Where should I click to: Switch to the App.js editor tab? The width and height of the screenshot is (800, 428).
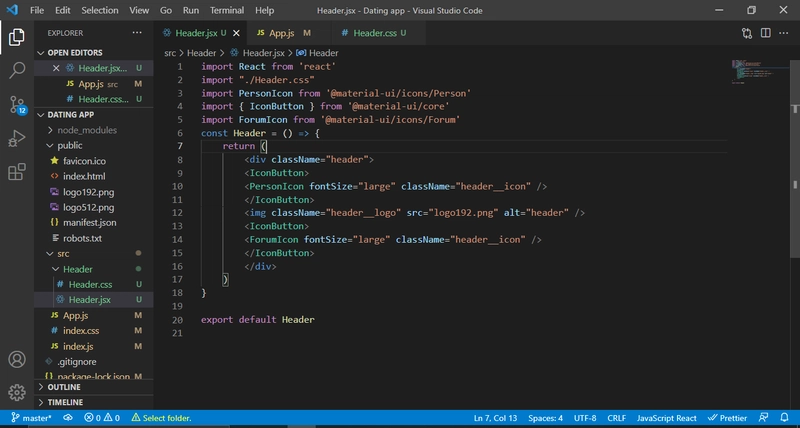click(x=289, y=33)
